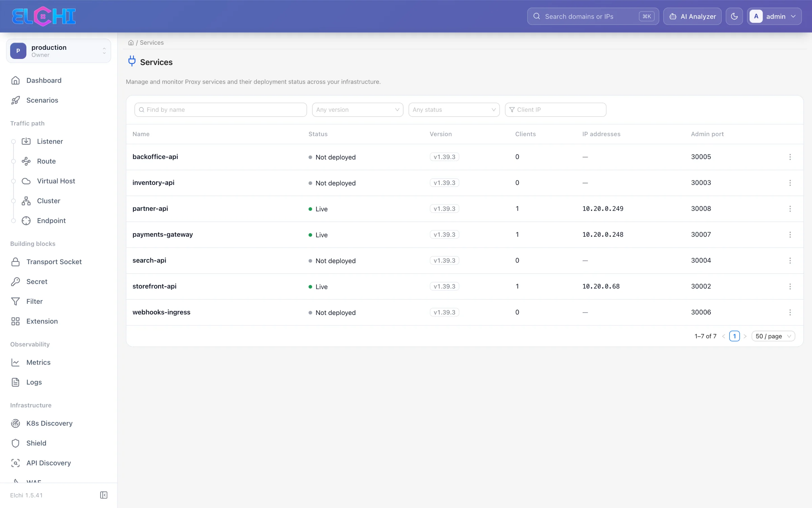Click the Logs document icon

[x=15, y=382]
